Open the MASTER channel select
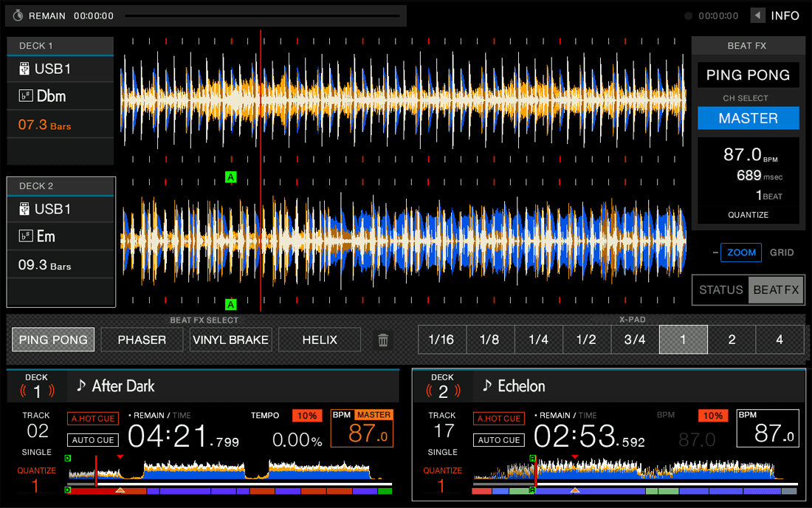Image resolution: width=812 pixels, height=508 pixels. (x=749, y=118)
